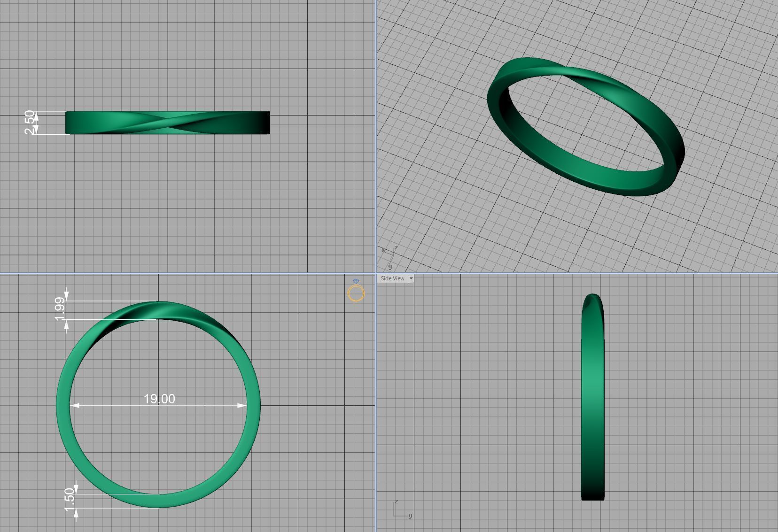This screenshot has width=778, height=532.
Task: Select the 1.50 thickness dimension text
Action: [x=70, y=500]
